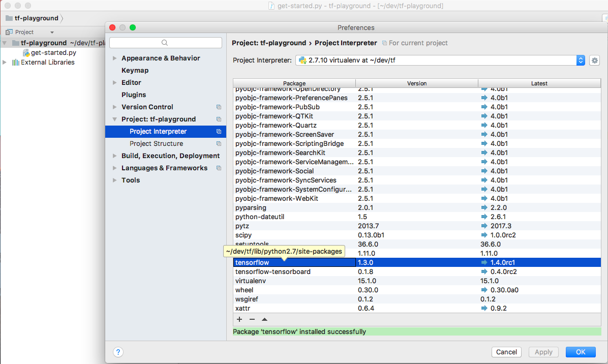Open get-started.py in the Project tree
The height and width of the screenshot is (364, 608).
53,53
